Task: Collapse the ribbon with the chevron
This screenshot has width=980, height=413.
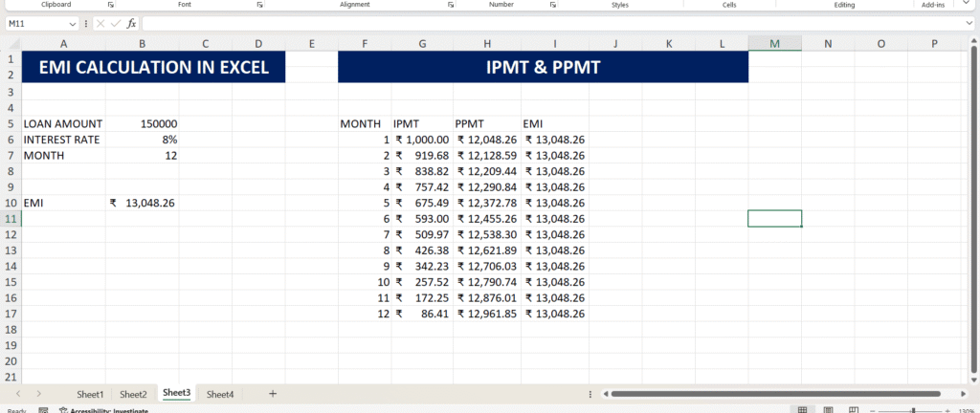Action: 969,5
